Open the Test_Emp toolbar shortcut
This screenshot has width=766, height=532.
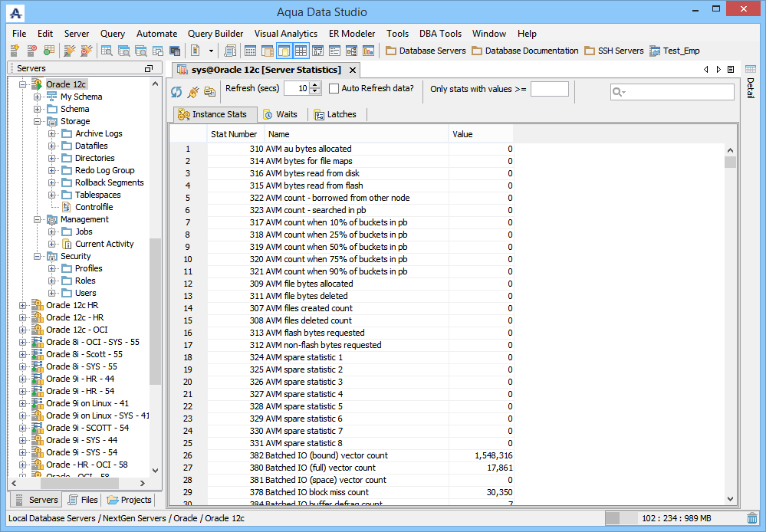click(x=674, y=51)
